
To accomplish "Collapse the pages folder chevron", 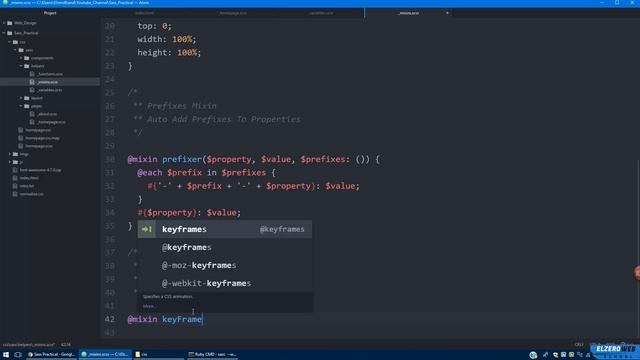I will tap(21, 106).
